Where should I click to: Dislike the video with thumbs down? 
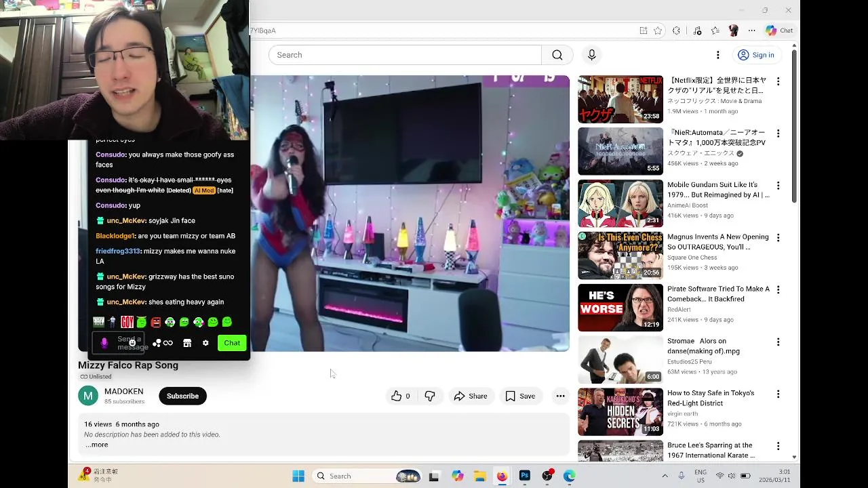tap(430, 396)
